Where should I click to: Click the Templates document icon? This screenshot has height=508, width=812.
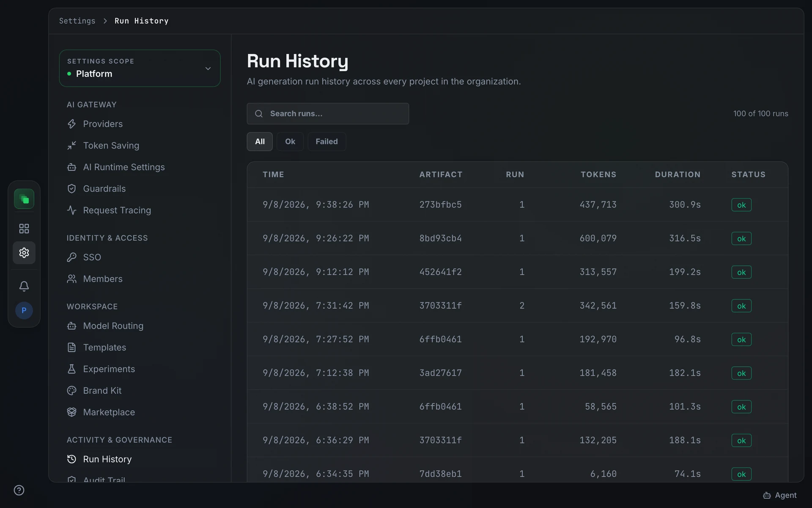click(x=72, y=348)
